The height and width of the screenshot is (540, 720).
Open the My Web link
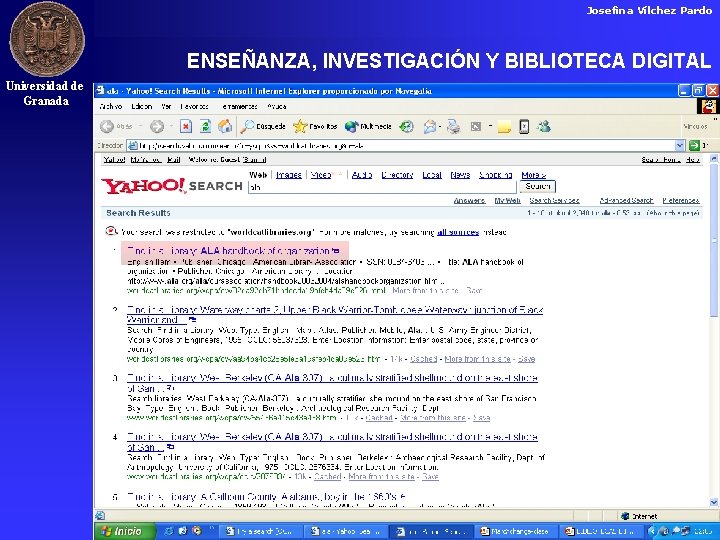coord(507,201)
